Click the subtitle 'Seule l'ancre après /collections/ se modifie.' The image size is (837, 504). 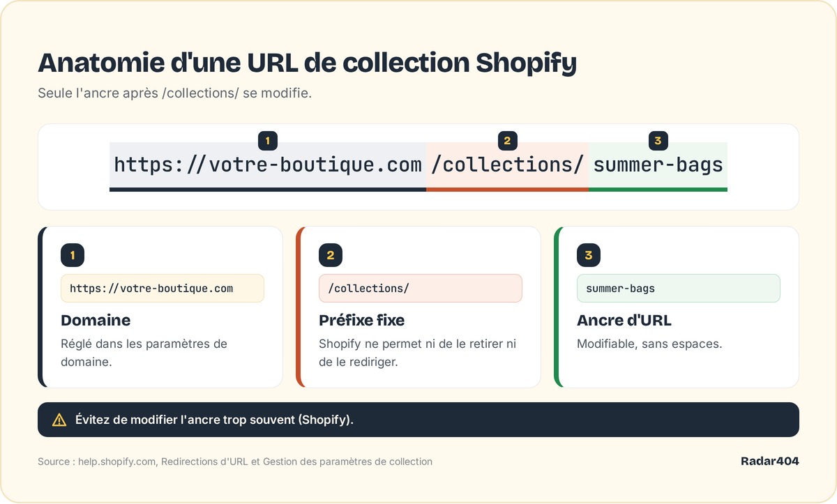pyautogui.click(x=174, y=93)
